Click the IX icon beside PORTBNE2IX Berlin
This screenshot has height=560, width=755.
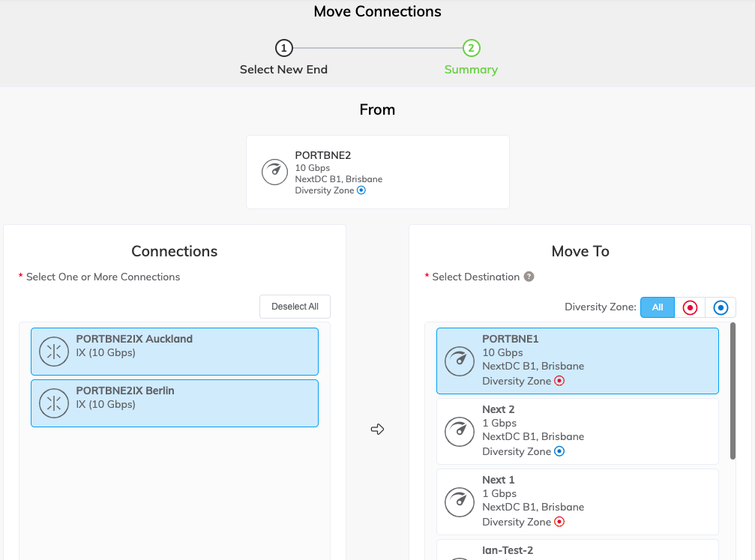click(53, 403)
